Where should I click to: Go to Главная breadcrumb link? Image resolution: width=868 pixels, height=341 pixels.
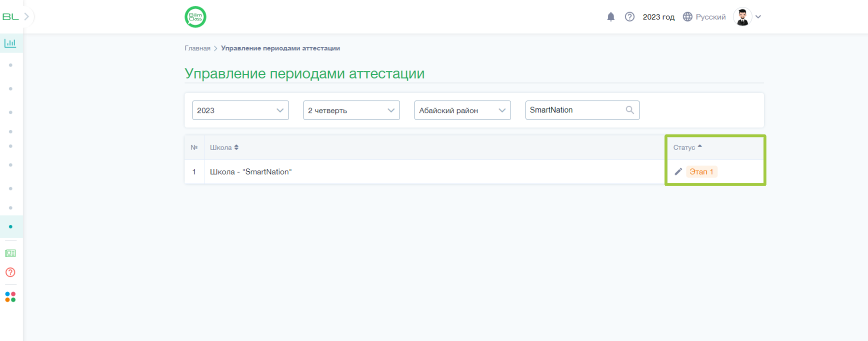click(x=197, y=48)
